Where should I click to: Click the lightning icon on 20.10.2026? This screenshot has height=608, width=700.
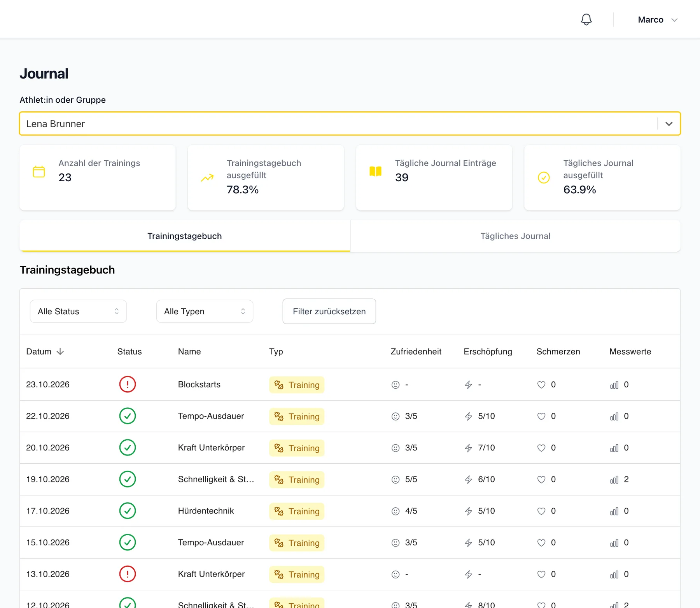[469, 448]
